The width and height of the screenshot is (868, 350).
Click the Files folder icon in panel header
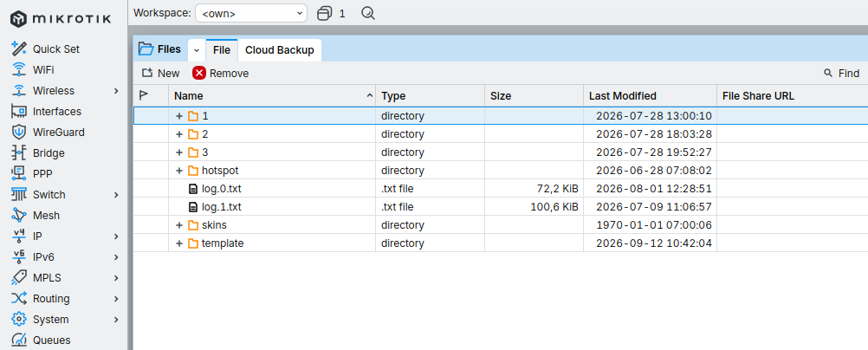[146, 49]
